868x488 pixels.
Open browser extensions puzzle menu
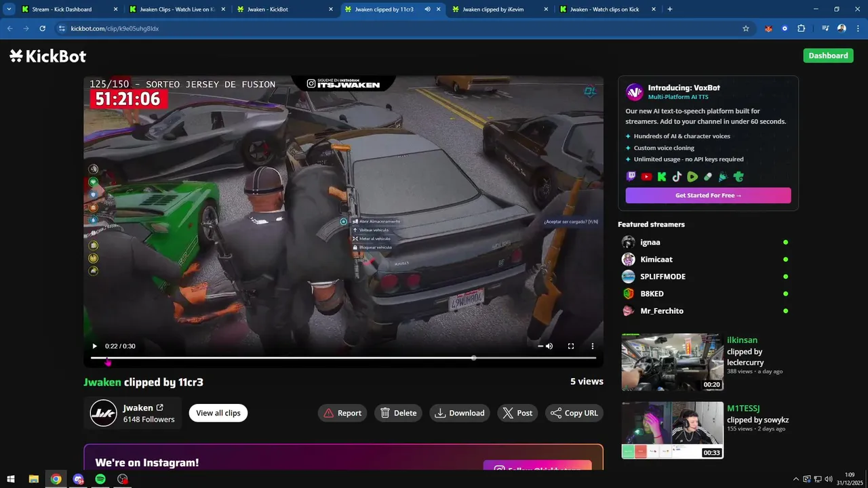[801, 28]
